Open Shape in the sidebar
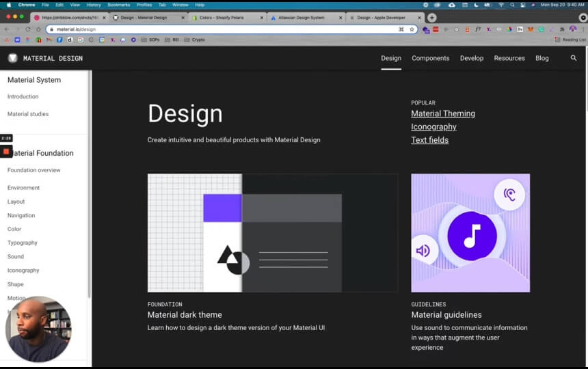Image resolution: width=588 pixels, height=369 pixels. coord(15,284)
